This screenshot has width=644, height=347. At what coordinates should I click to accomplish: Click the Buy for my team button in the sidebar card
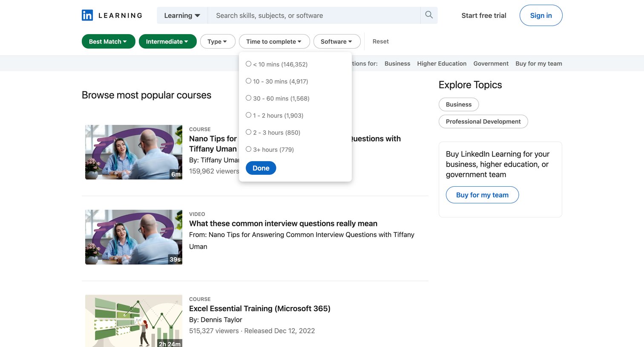click(482, 195)
